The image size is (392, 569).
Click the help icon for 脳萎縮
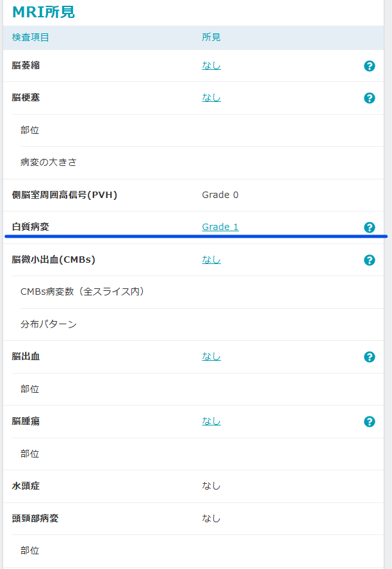coord(370,66)
